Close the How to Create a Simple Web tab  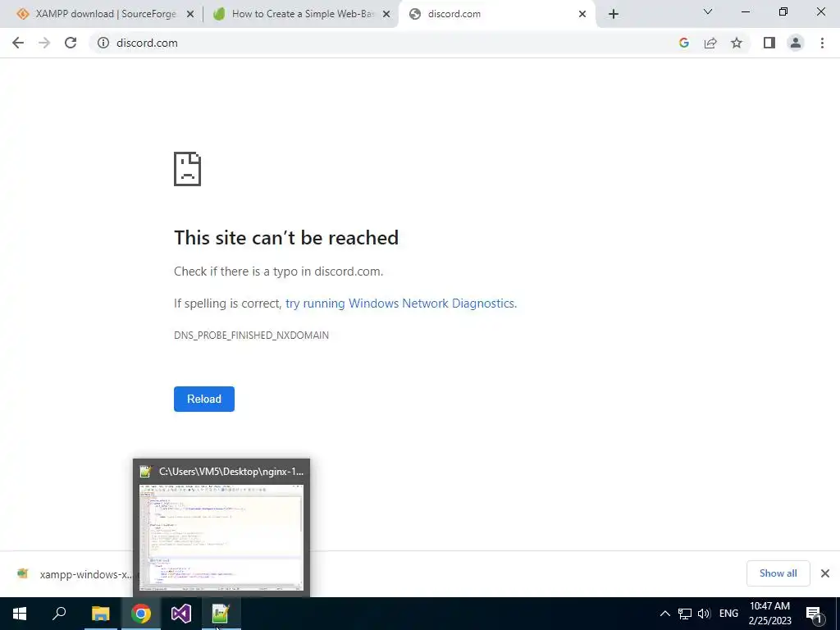(x=386, y=15)
